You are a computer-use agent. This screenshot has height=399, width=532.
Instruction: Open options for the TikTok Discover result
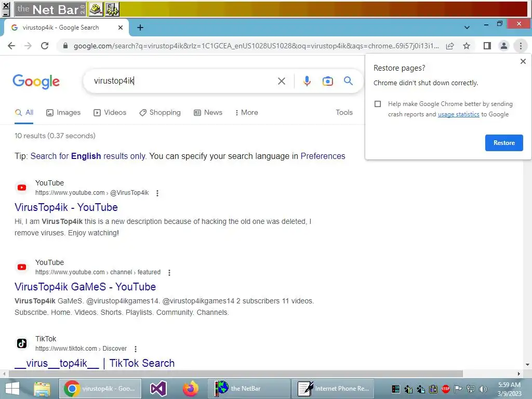136,349
